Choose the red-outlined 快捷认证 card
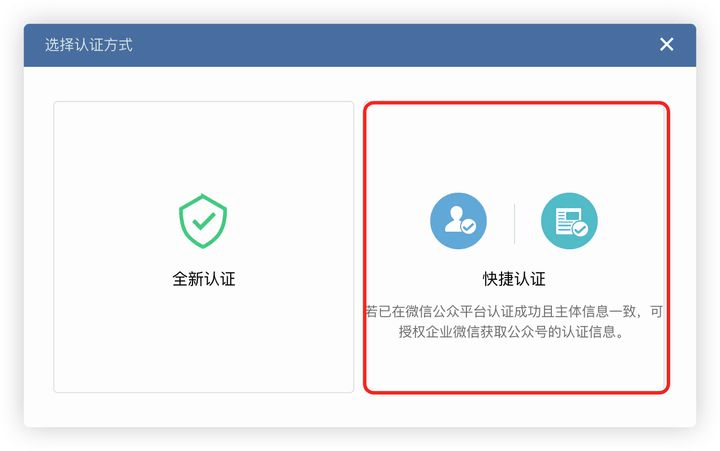 point(516,248)
